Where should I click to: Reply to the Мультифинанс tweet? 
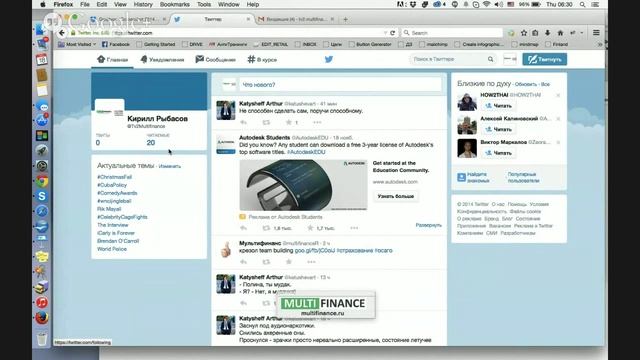[x=244, y=262]
